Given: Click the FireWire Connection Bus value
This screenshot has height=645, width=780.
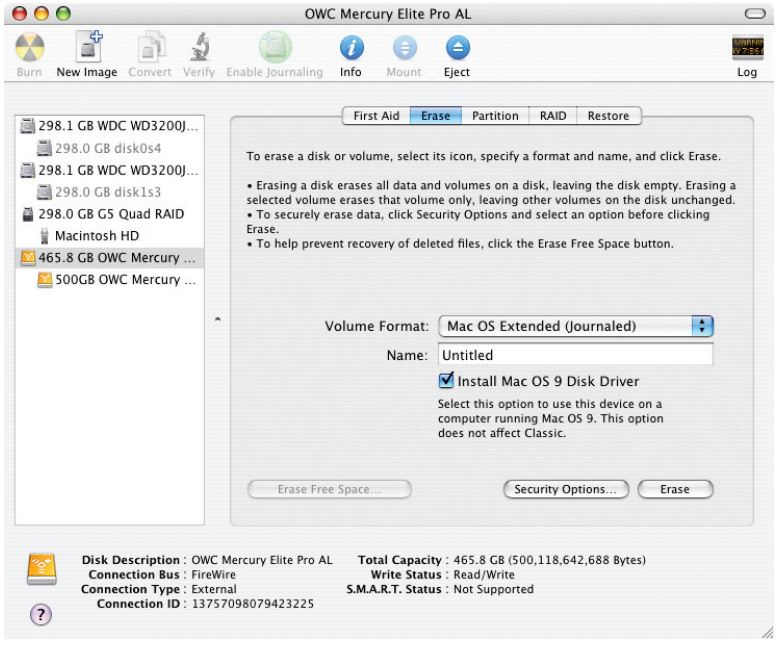Looking at the screenshot, I should click(214, 574).
